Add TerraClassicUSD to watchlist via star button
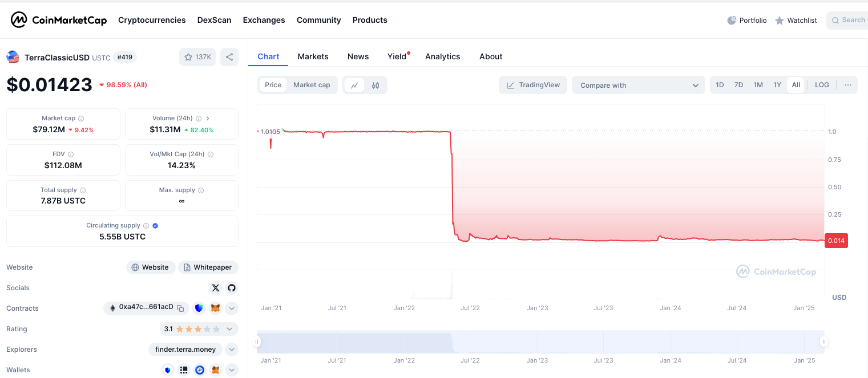This screenshot has width=868, height=378. (x=197, y=57)
